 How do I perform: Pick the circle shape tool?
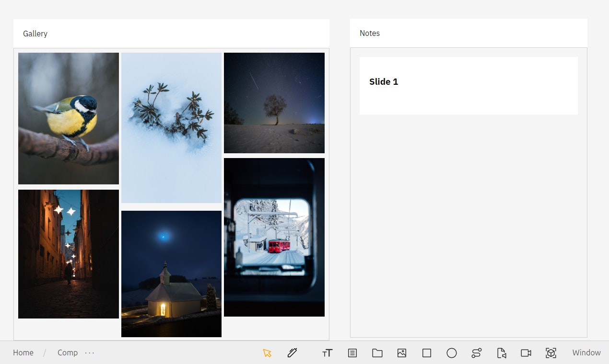452,353
